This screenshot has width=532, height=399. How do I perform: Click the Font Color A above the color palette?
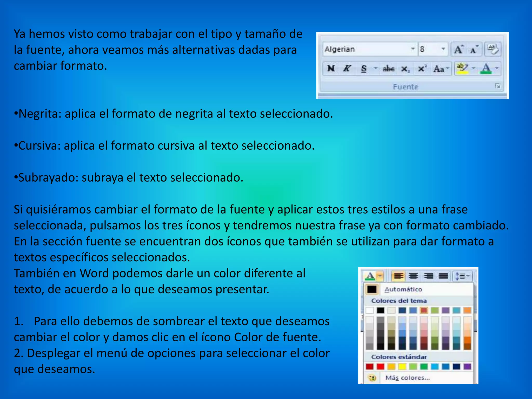pos(370,276)
